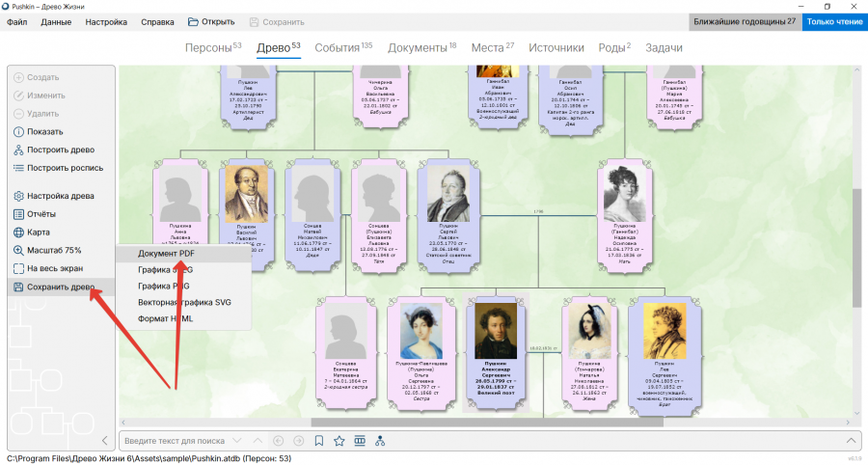
Task: Click the tree structure icon in bottom toolbar
Action: click(x=380, y=441)
